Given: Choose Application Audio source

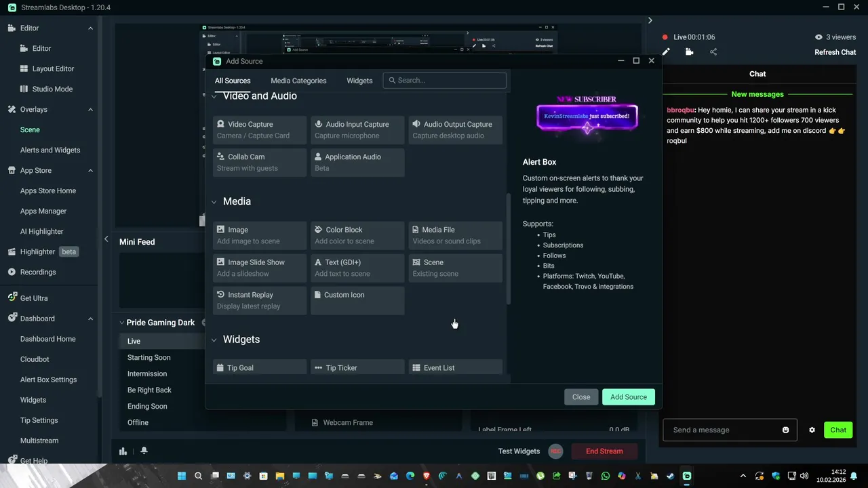Looking at the screenshot, I should click(x=357, y=163).
